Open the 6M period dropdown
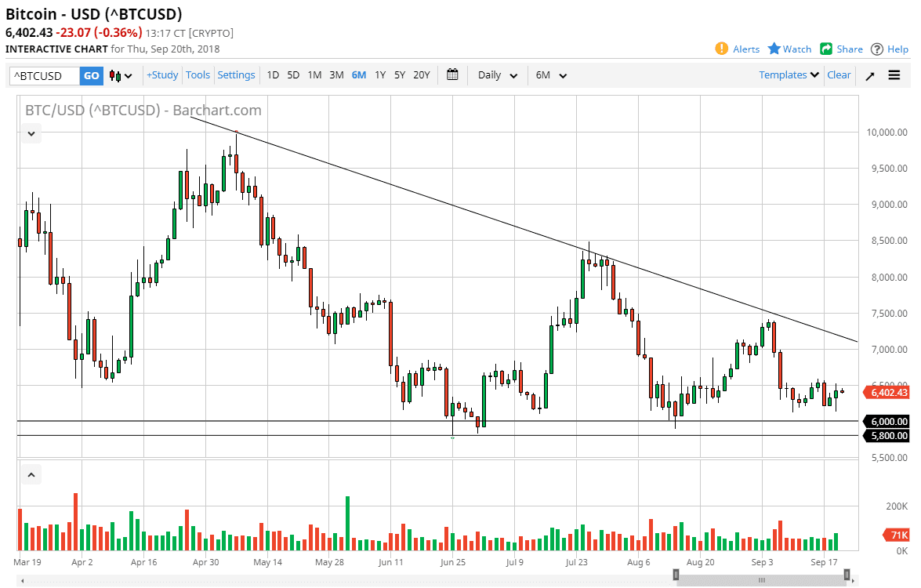The width and height of the screenshot is (921, 588). click(x=551, y=75)
